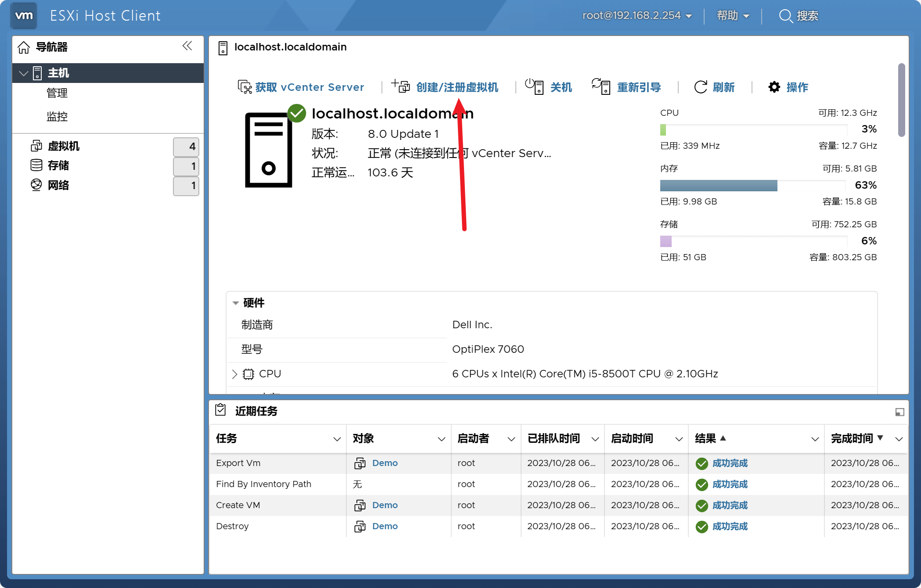
Task: Open the Demo link in Export Vm row
Action: point(385,463)
